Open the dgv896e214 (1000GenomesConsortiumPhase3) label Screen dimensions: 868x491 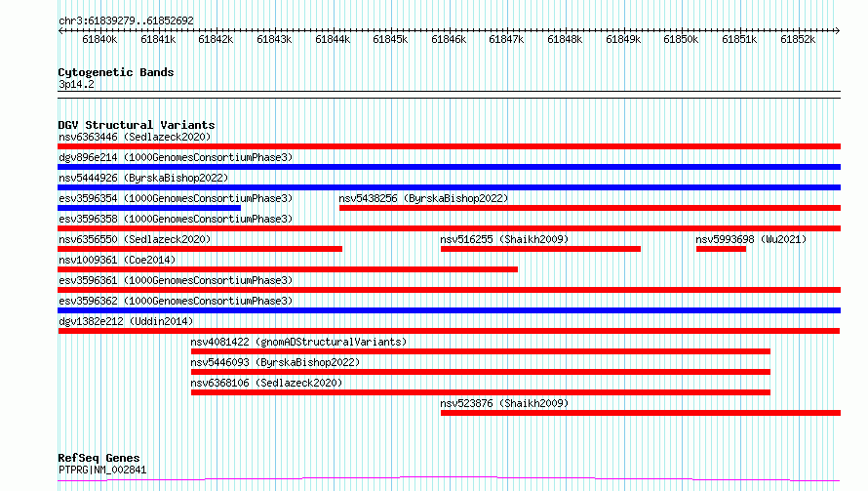176,157
